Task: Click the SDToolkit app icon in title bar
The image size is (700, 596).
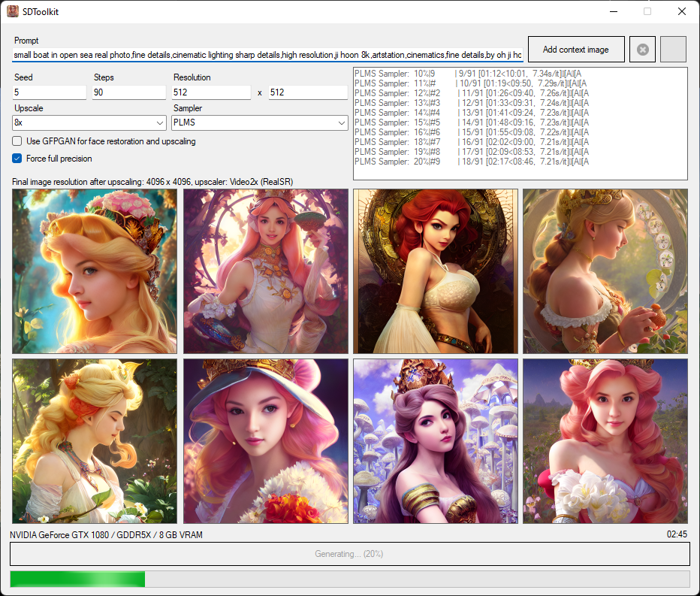Action: tap(13, 11)
